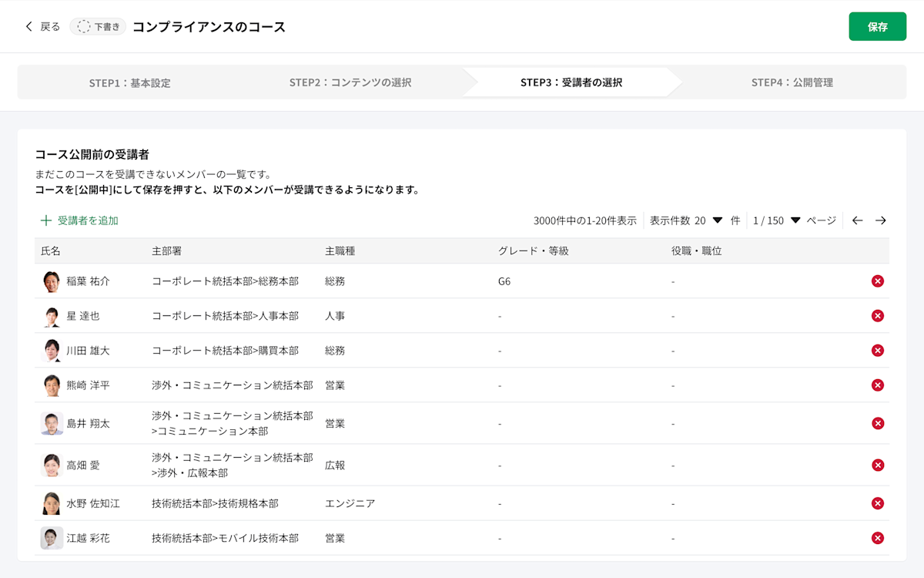Remove 星 達也 with the red delete icon

(877, 316)
